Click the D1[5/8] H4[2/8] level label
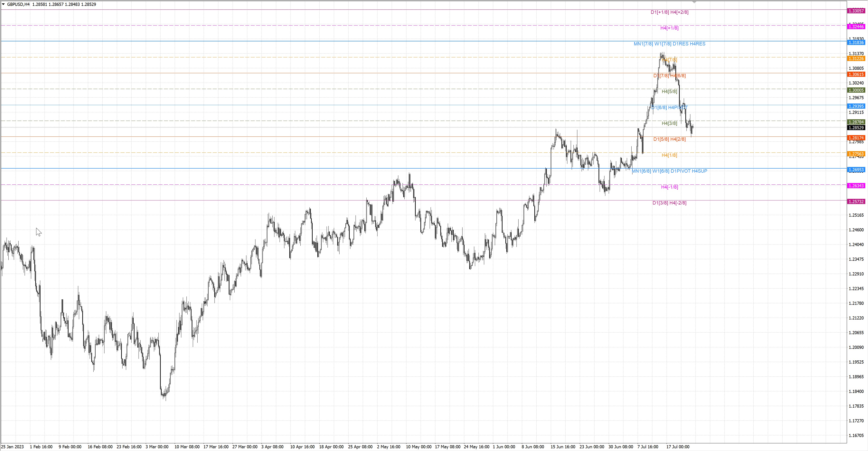Viewport: 868px width, 451px height. [x=669, y=139]
